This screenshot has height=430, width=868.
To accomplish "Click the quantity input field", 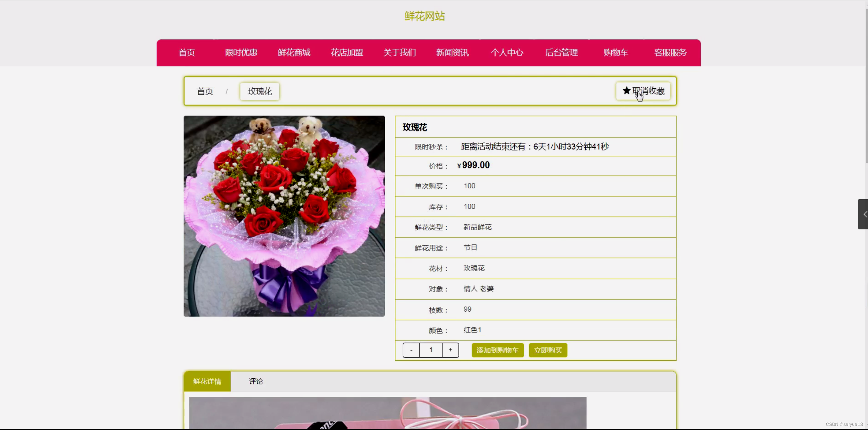I will point(431,350).
